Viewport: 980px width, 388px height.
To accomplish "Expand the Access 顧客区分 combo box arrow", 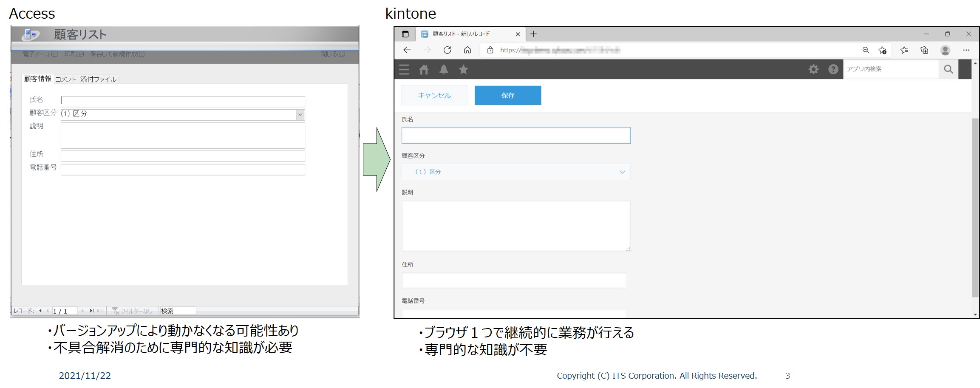I will coord(300,115).
